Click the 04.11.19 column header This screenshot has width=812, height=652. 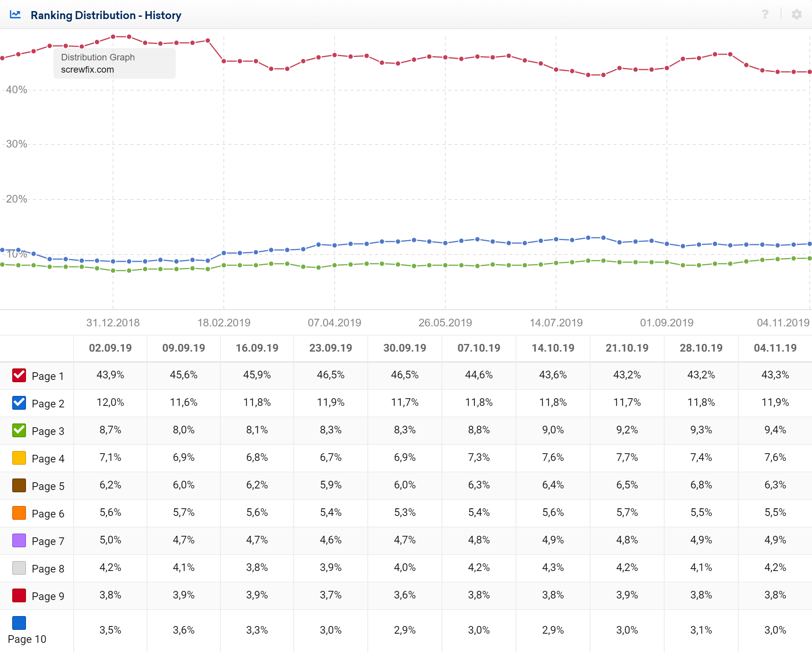tap(775, 348)
